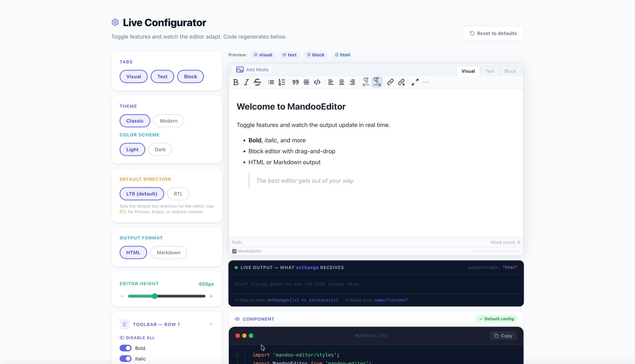Toggle the Italic toolbar switch
This screenshot has height=364, width=635.
tap(125, 359)
